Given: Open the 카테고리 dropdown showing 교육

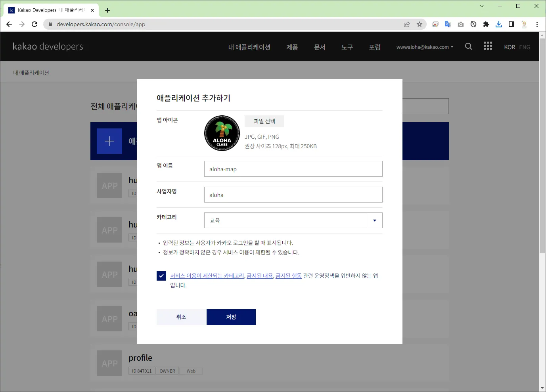Looking at the screenshot, I should click(x=293, y=220).
